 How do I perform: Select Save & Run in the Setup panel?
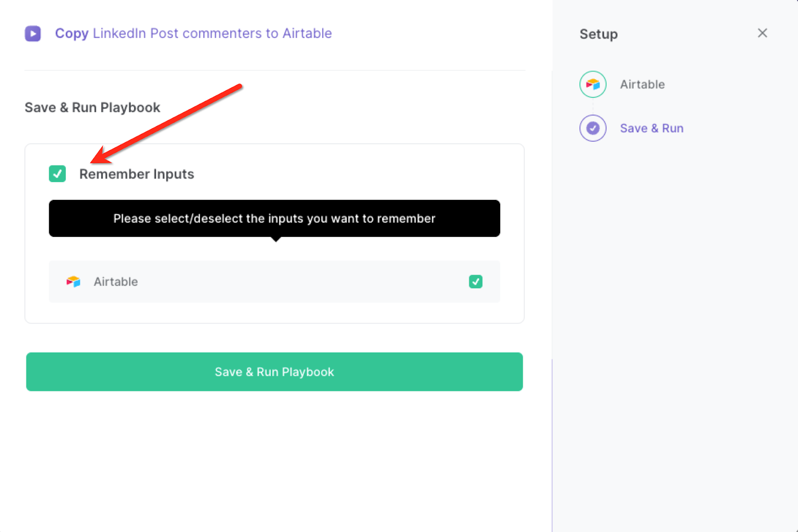coord(651,128)
